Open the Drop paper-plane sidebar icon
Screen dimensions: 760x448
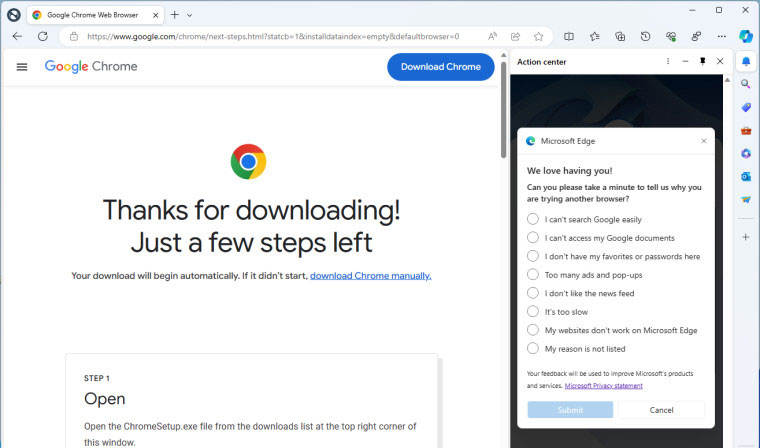point(746,199)
